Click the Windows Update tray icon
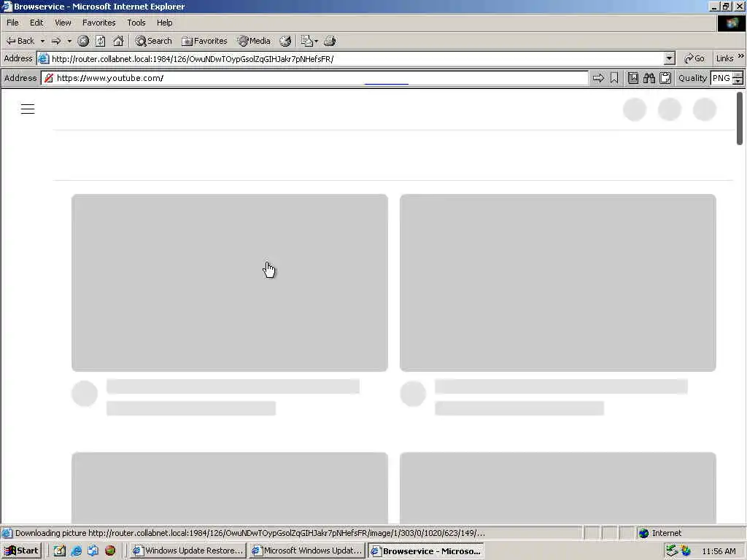This screenshot has height=560, width=747. tap(686, 551)
